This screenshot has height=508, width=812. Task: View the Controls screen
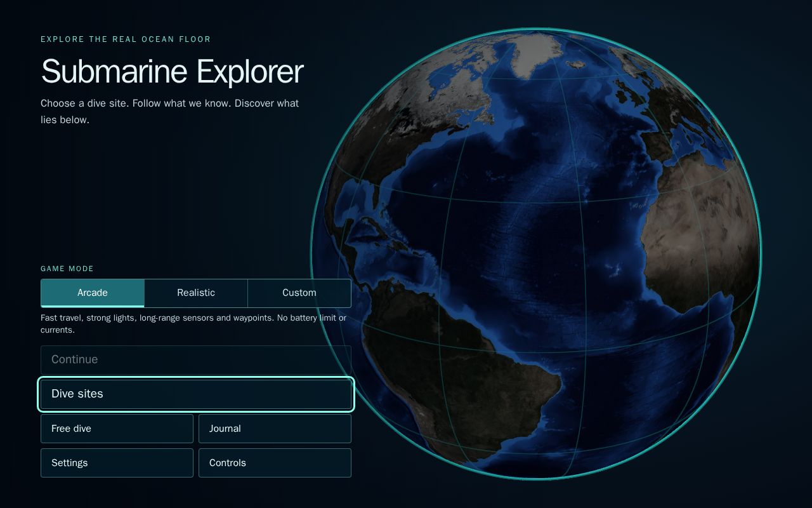click(275, 463)
